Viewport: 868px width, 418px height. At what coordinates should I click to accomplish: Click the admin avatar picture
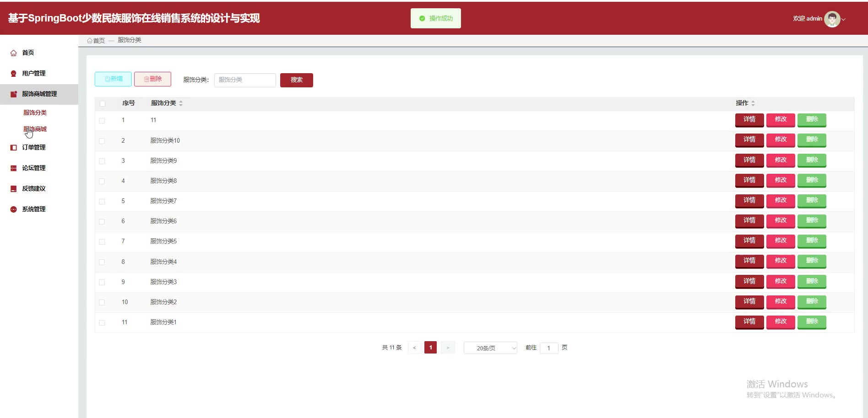click(x=832, y=19)
